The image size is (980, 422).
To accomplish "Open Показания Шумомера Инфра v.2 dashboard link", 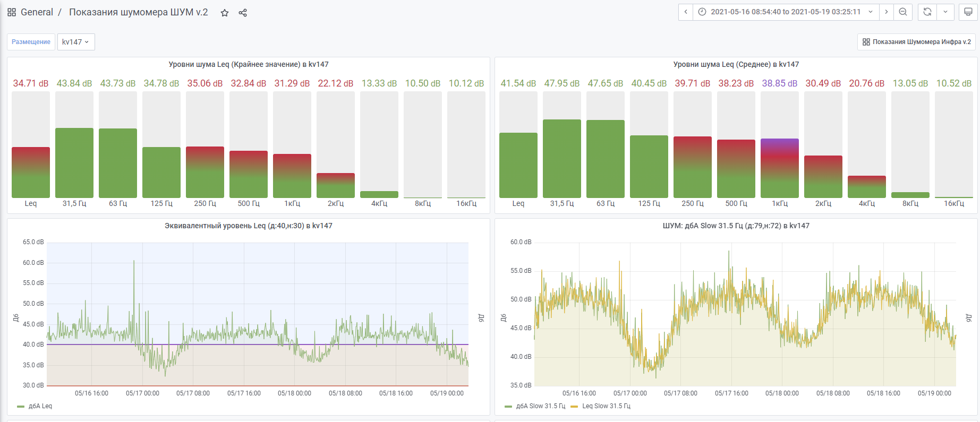I will click(x=916, y=42).
